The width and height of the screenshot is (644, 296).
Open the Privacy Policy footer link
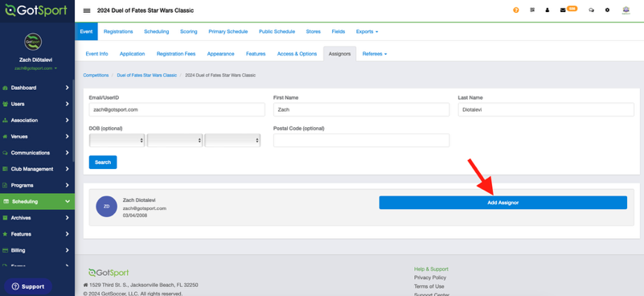click(429, 277)
